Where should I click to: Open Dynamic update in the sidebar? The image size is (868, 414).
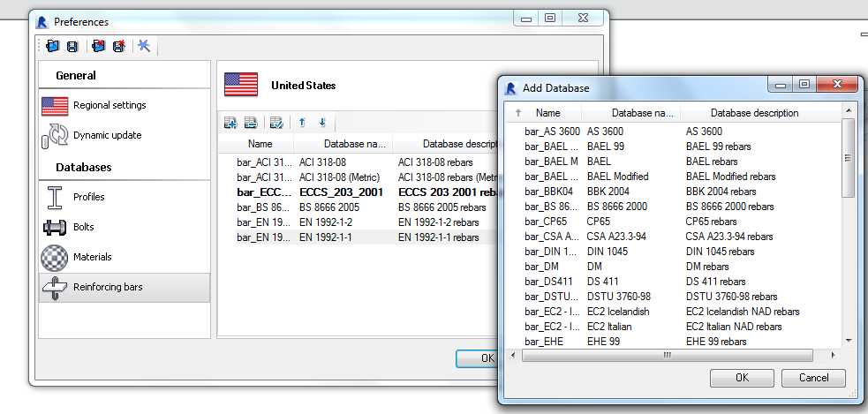(x=125, y=136)
